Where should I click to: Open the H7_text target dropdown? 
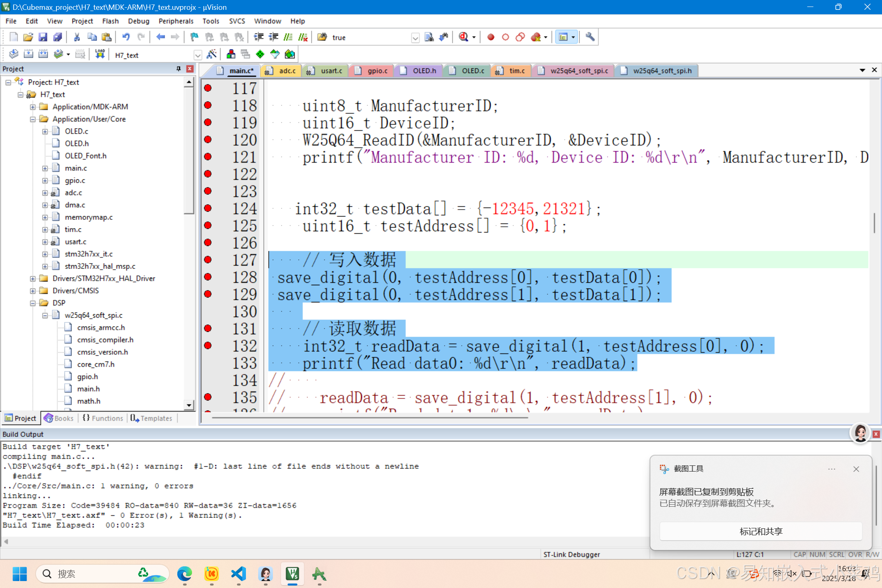point(198,55)
